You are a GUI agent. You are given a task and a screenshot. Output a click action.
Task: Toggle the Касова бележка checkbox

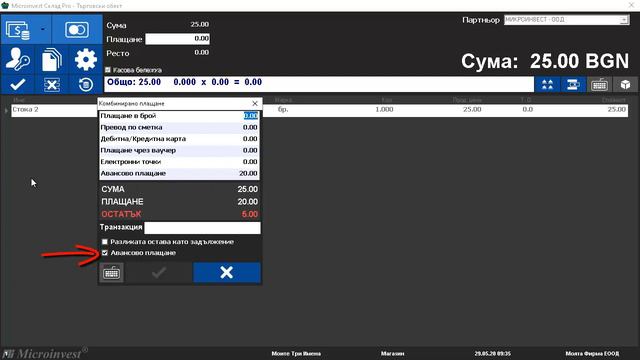pyautogui.click(x=108, y=70)
